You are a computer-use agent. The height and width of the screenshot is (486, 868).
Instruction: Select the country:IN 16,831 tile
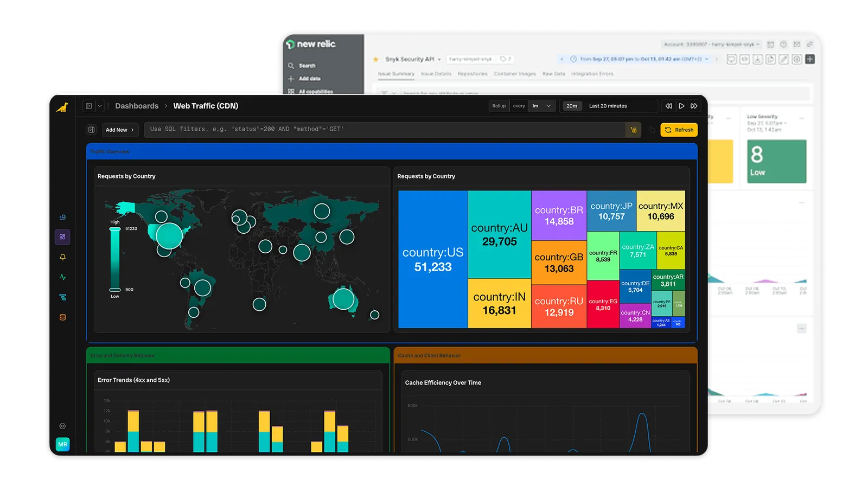pos(500,303)
